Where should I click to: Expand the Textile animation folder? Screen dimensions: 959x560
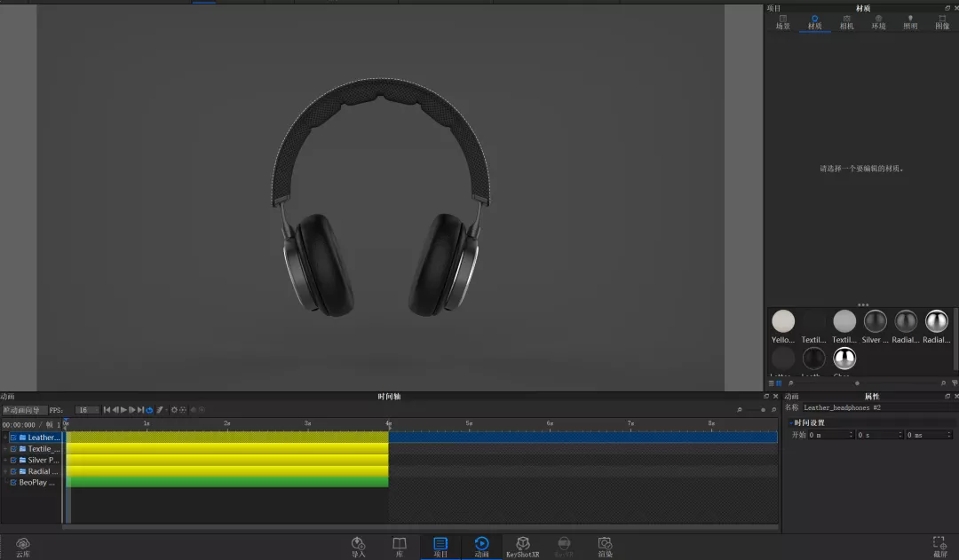(x=5, y=449)
